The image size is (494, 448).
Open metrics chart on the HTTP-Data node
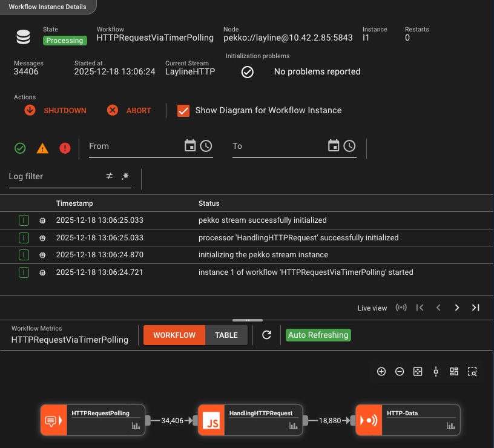451,427
